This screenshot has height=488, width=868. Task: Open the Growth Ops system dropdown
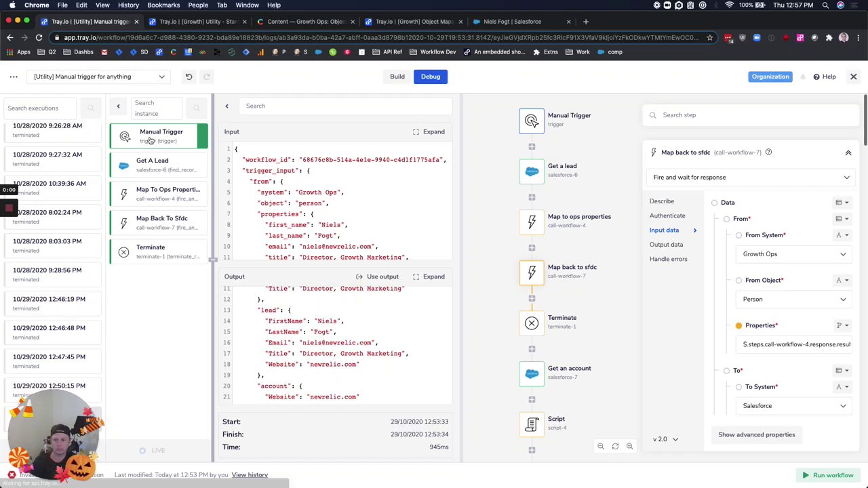coord(794,254)
